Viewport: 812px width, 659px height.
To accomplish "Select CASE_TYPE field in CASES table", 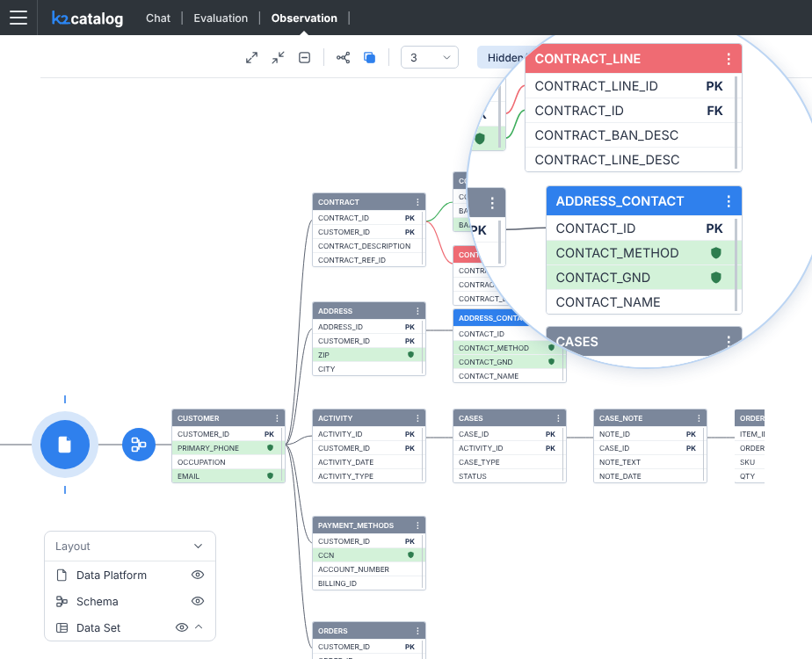I will pyautogui.click(x=508, y=462).
